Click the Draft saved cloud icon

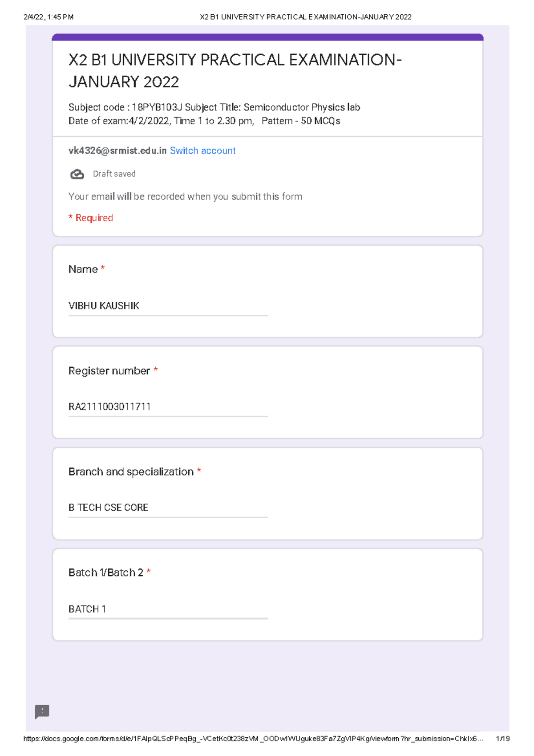(x=77, y=174)
